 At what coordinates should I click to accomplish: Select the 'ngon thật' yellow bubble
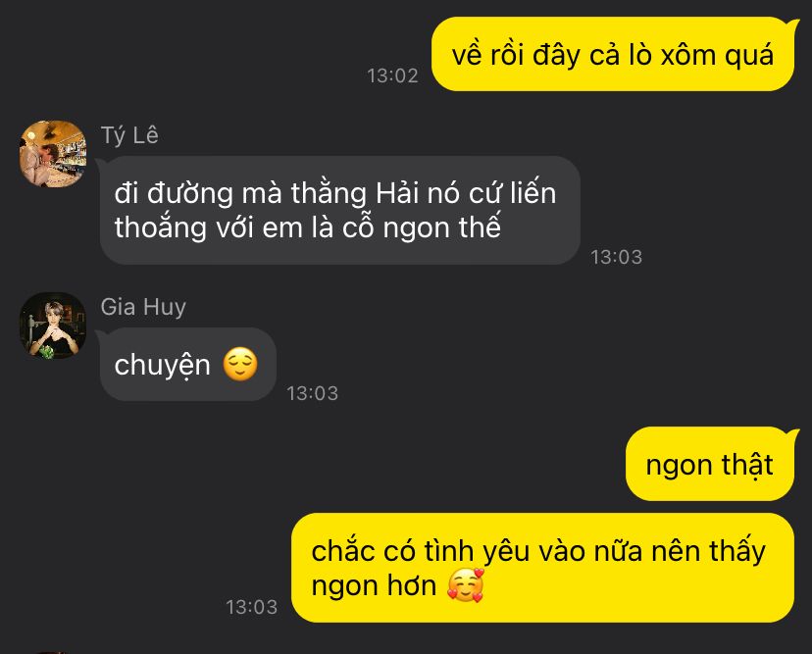[709, 465]
